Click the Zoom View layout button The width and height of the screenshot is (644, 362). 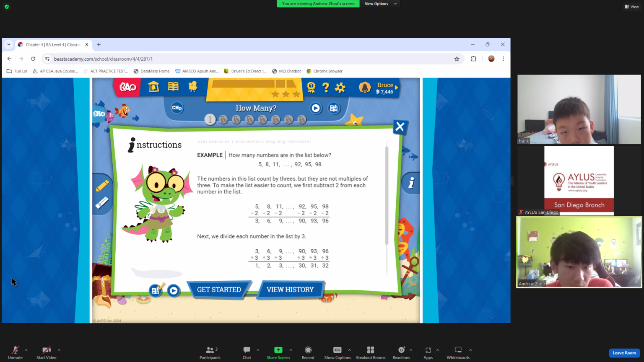point(632,7)
